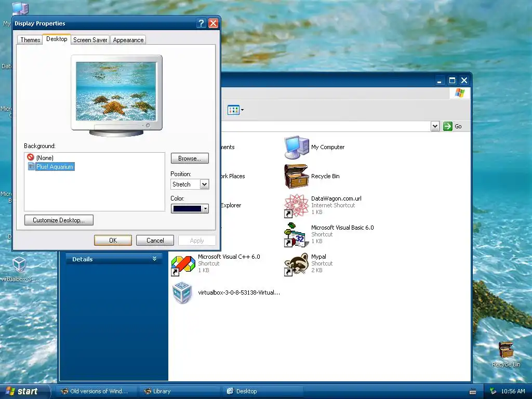
Task: Click Cancel in Display Properties
Action: pos(155,240)
